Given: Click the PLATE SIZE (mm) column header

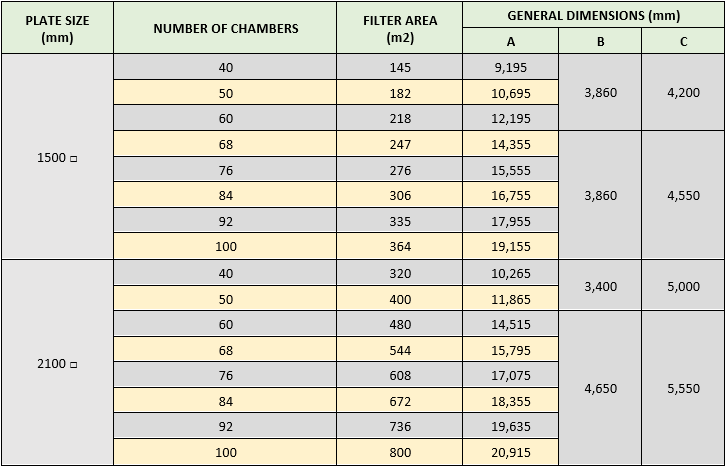Looking at the screenshot, I should coord(57,28).
